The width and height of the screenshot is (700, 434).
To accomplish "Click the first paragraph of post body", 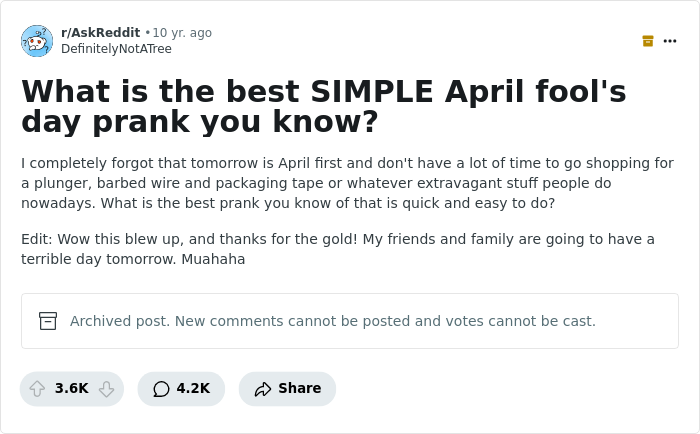I will coord(347,183).
